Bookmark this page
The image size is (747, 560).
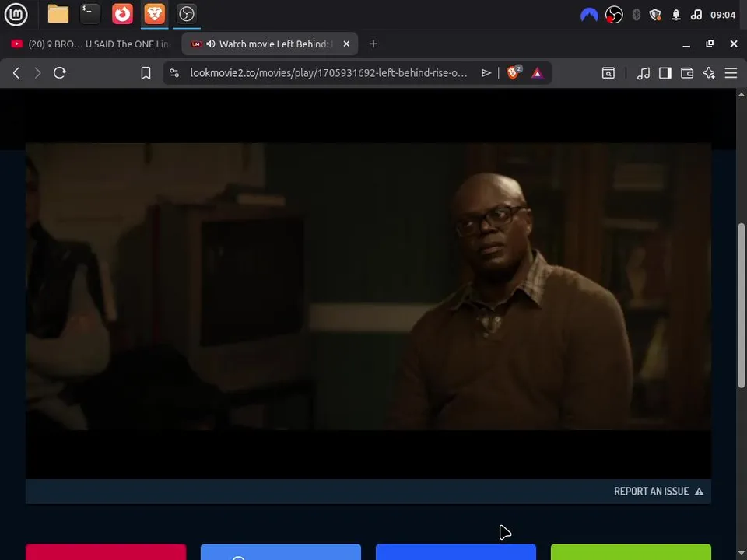[146, 73]
